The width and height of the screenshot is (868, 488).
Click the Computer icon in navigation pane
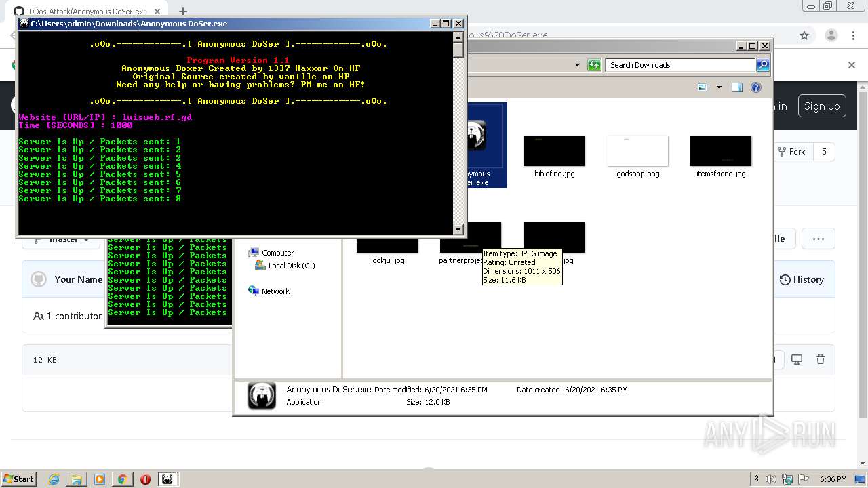point(254,252)
